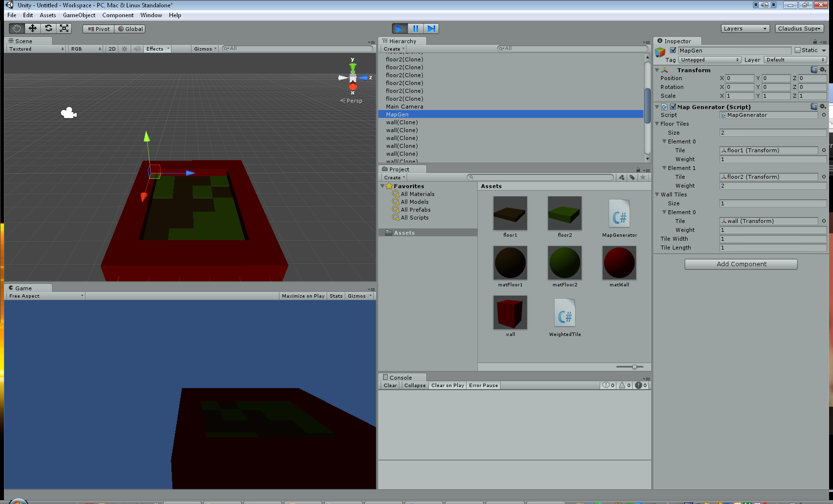Open the Scene view Gizmos dropdown

click(205, 49)
